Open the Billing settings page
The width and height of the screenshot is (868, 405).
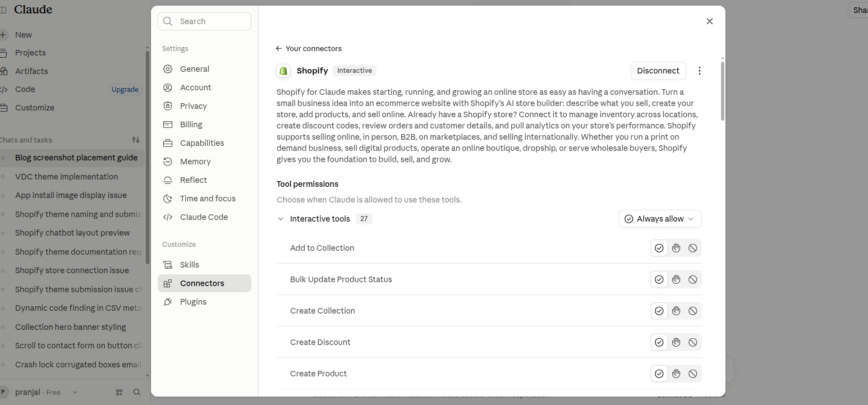204,125
